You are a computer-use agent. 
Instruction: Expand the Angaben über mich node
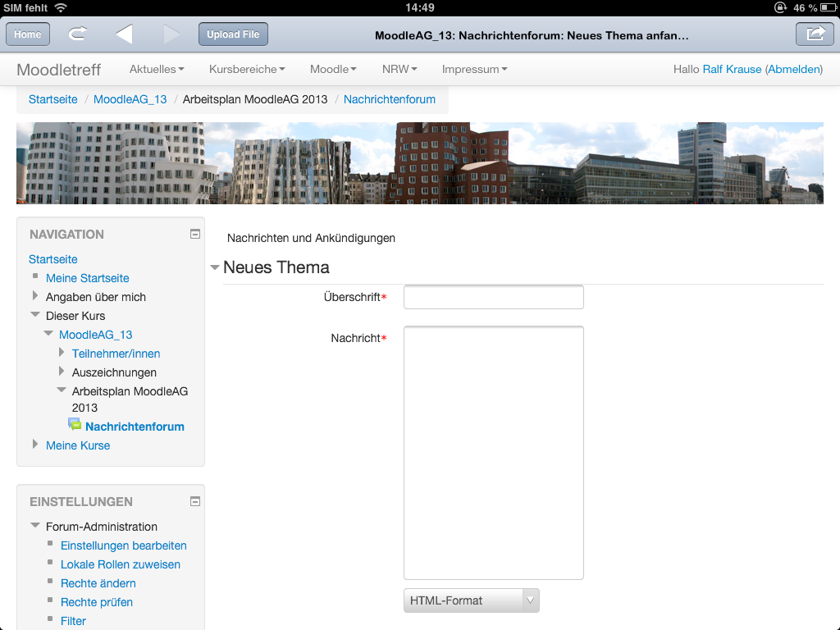coord(35,295)
